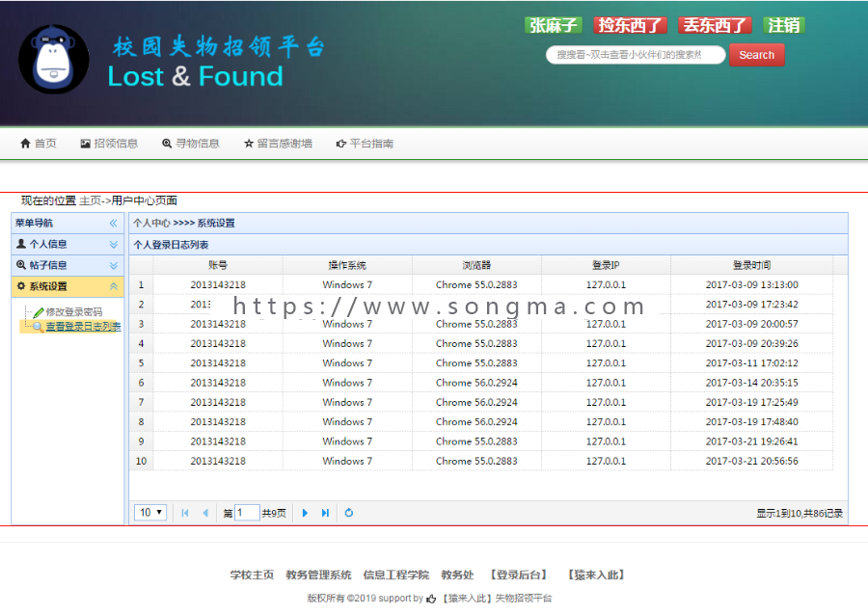This screenshot has width=868, height=614.
Task: Jump to last page with pager icon
Action: click(326, 513)
